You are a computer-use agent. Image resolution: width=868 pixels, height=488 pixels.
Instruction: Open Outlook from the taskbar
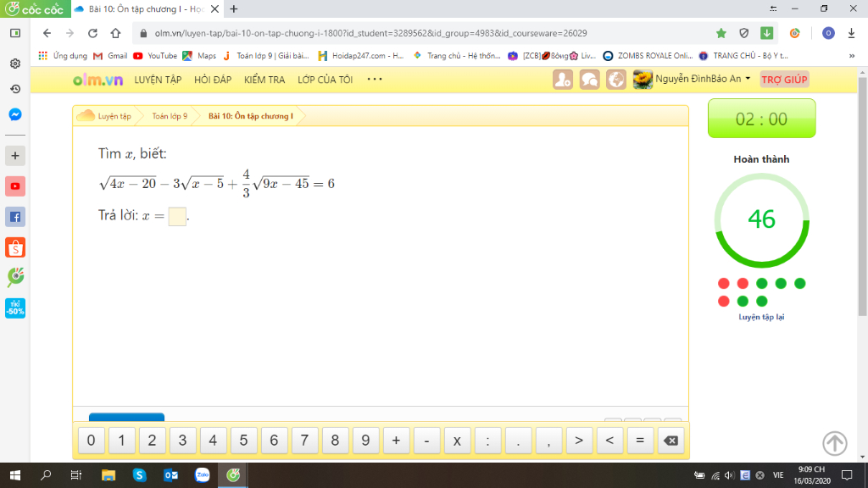point(170,475)
